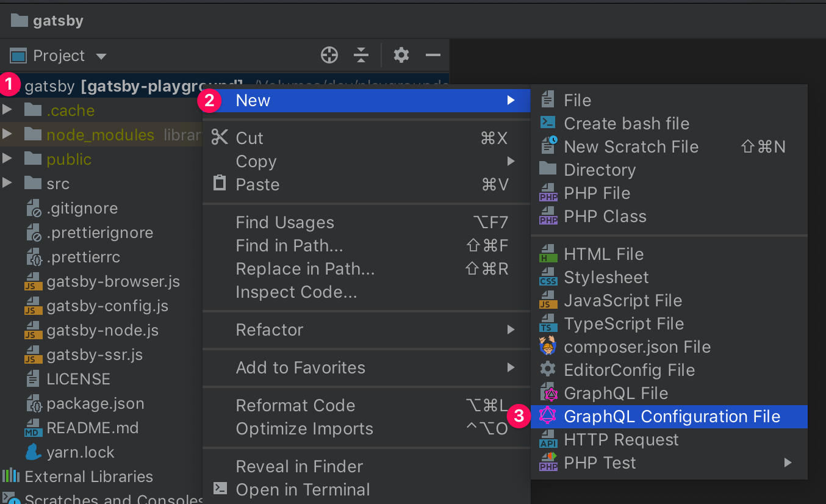Expand the .cache folder
The width and height of the screenshot is (826, 504).
click(x=7, y=110)
